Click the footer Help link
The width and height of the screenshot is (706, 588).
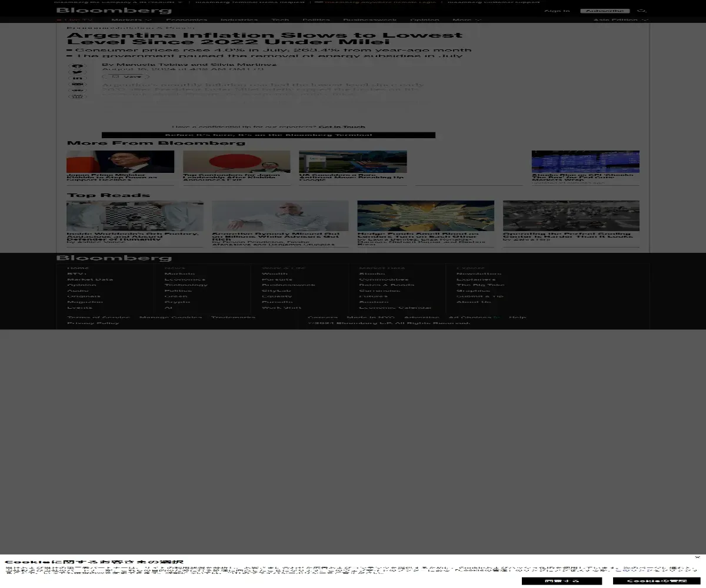point(518,318)
